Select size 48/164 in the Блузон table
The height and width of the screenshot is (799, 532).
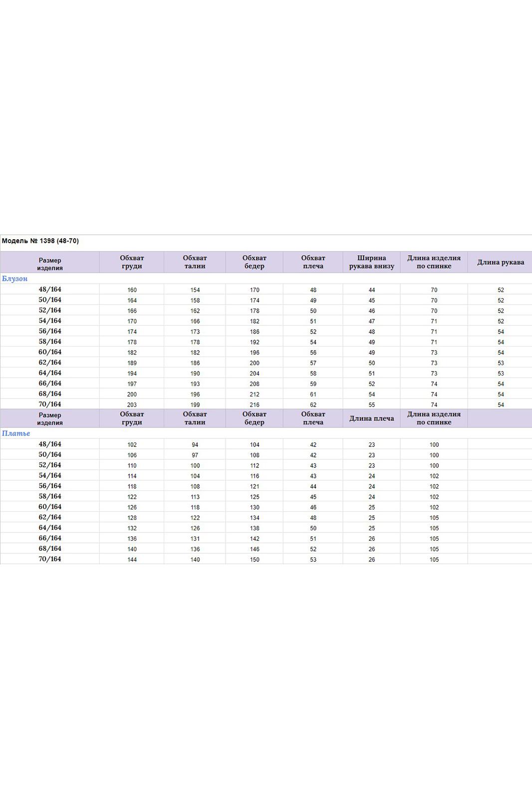(x=50, y=289)
